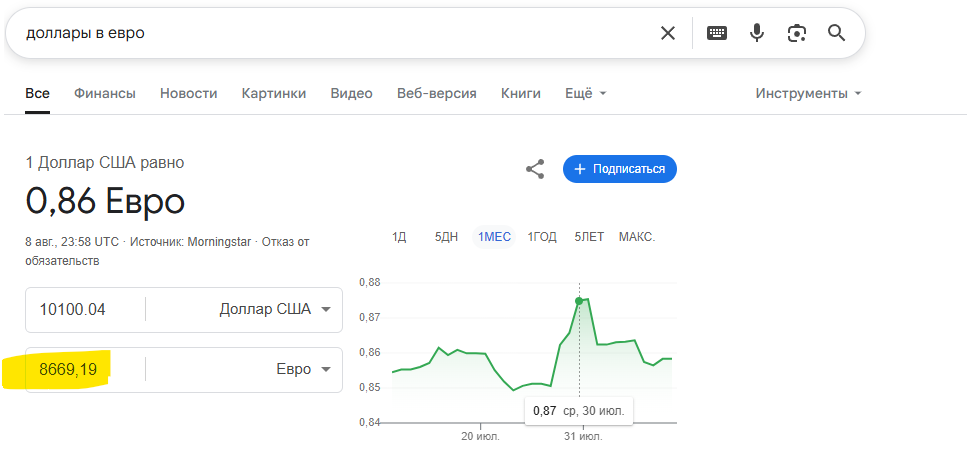The image size is (967, 456).
Task: Select the 1Д chart range
Action: (x=399, y=237)
